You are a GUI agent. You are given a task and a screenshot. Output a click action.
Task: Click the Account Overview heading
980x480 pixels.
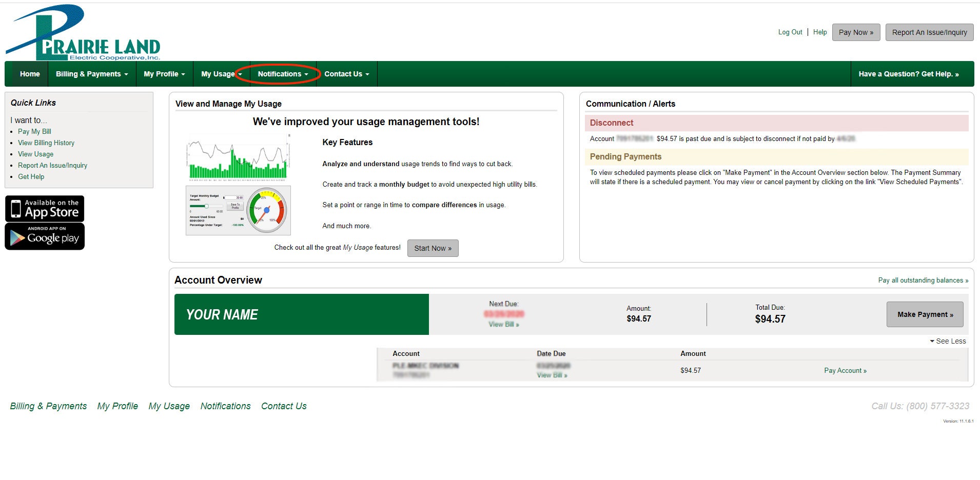point(218,280)
